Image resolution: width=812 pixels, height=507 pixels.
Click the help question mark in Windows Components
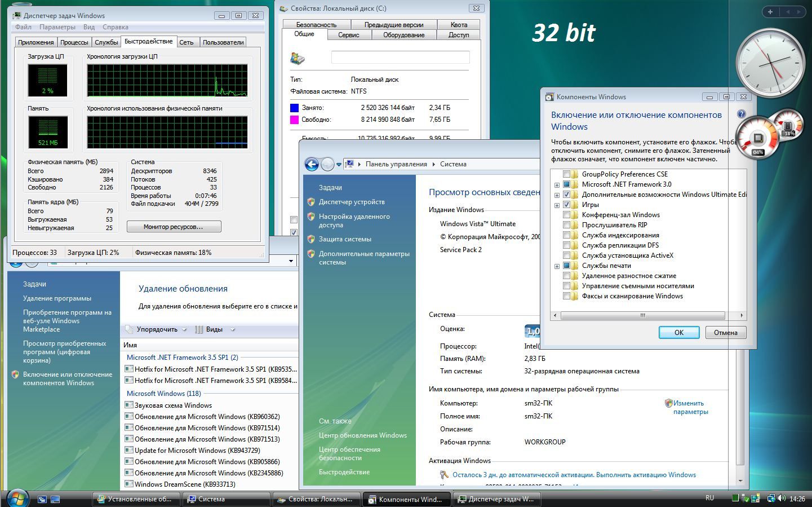[x=742, y=114]
